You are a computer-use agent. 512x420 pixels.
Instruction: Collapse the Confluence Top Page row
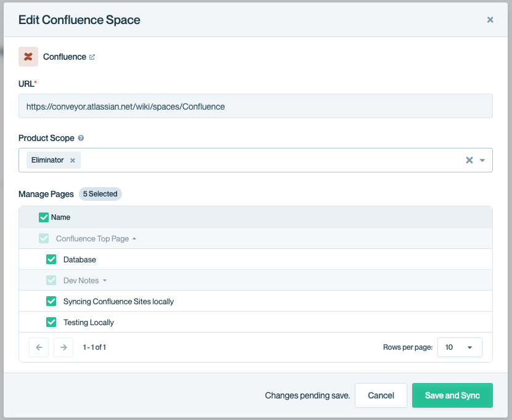[134, 239]
